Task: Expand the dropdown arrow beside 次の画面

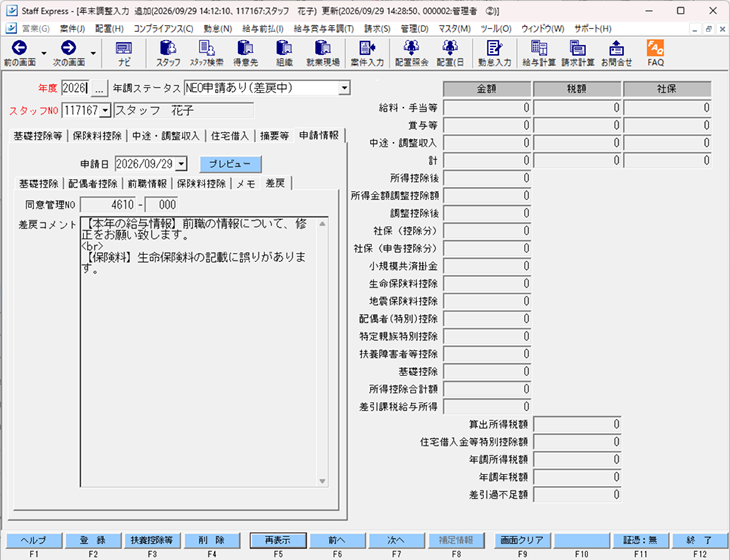Action: pyautogui.click(x=93, y=53)
